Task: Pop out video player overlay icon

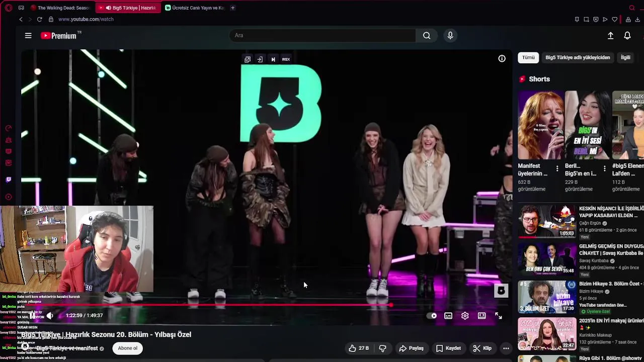Action: coord(248,59)
